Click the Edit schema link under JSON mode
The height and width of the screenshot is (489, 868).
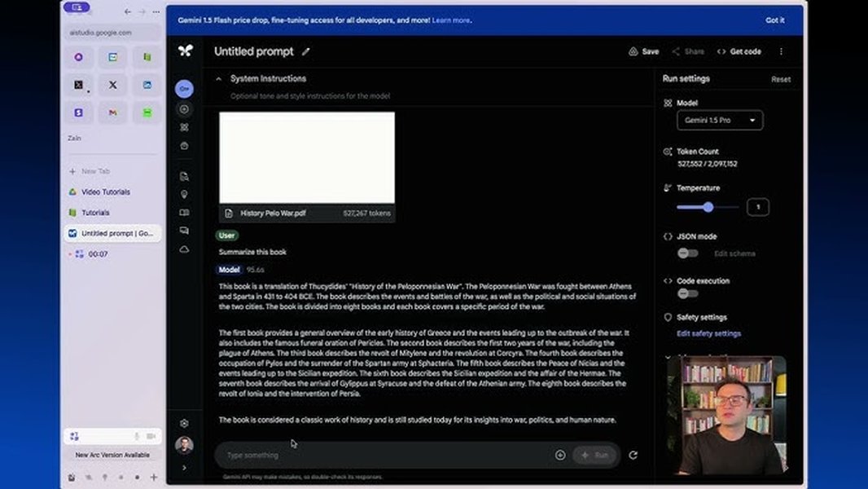734,253
